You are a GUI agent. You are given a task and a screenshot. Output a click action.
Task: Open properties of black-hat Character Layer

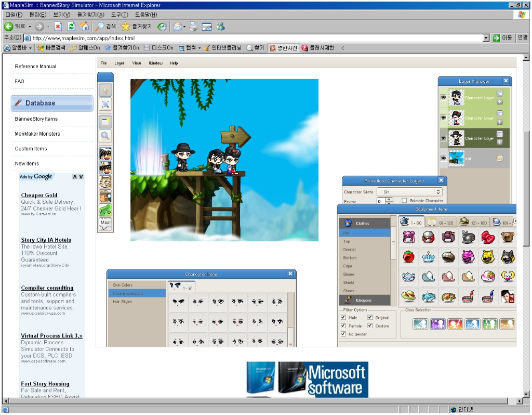(x=500, y=134)
